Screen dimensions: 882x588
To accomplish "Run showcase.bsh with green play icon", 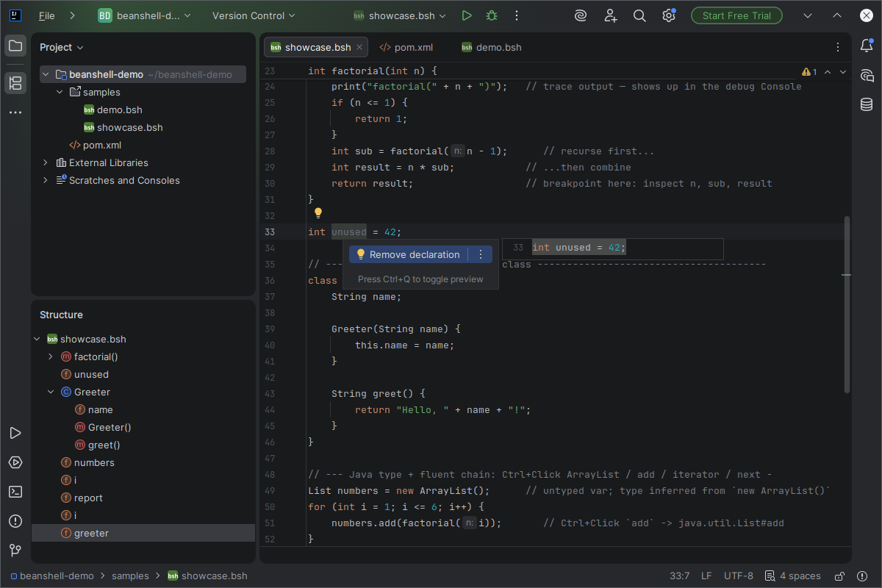I will (467, 15).
